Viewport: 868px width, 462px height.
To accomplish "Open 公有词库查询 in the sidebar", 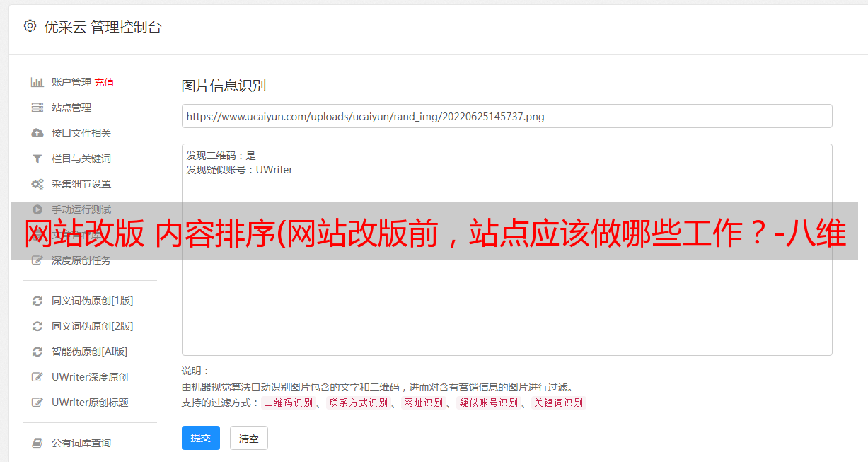I will click(x=81, y=443).
